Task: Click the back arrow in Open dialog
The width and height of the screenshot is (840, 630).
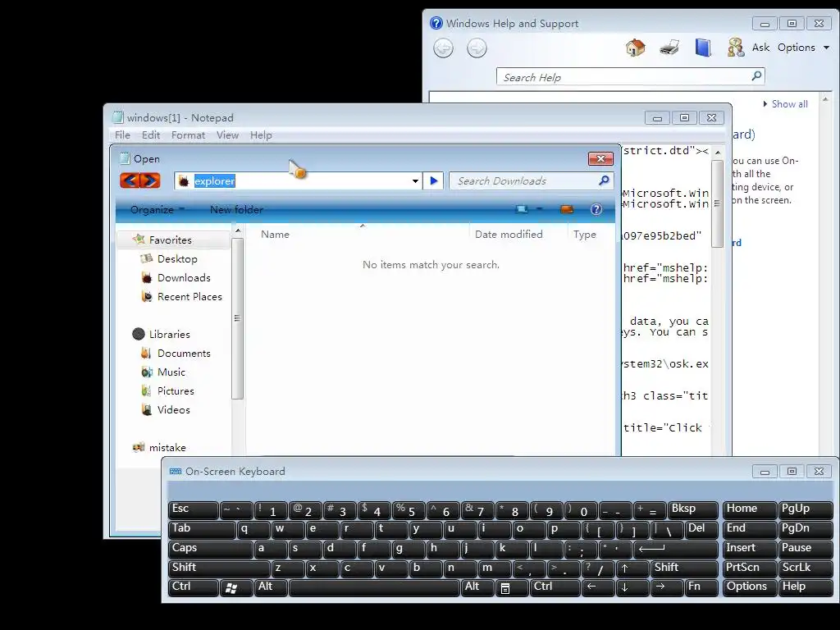Action: click(x=130, y=180)
